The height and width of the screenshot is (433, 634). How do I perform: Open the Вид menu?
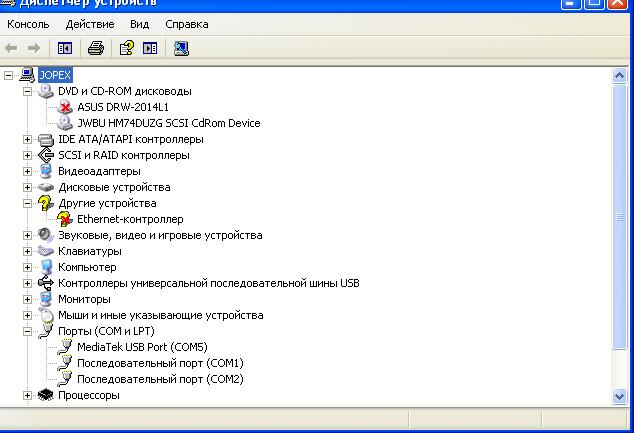click(139, 23)
